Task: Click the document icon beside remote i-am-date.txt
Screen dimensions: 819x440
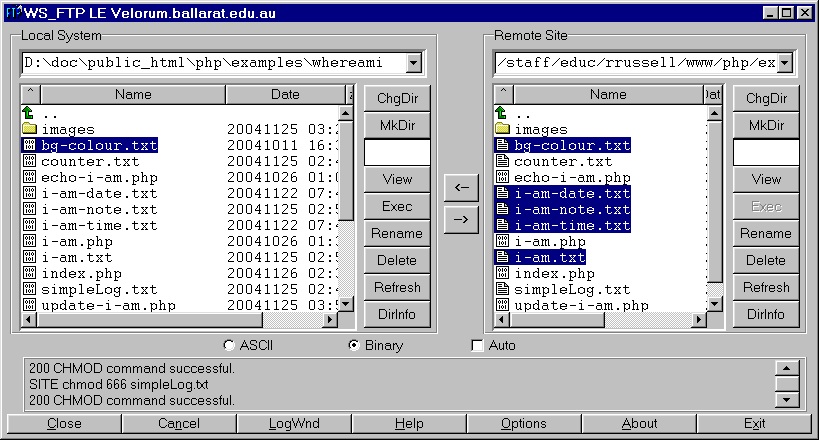Action: click(x=502, y=193)
